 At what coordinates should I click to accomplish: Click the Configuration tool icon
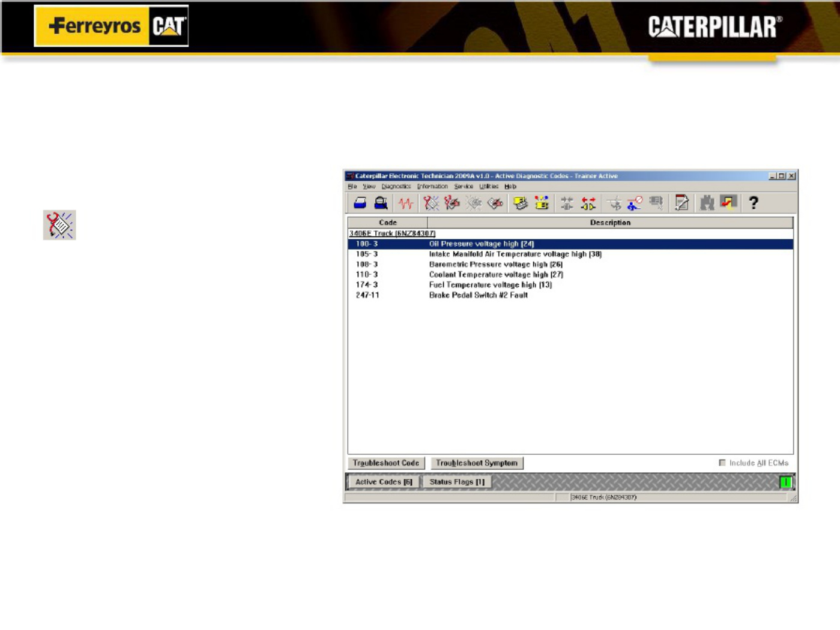(x=542, y=203)
